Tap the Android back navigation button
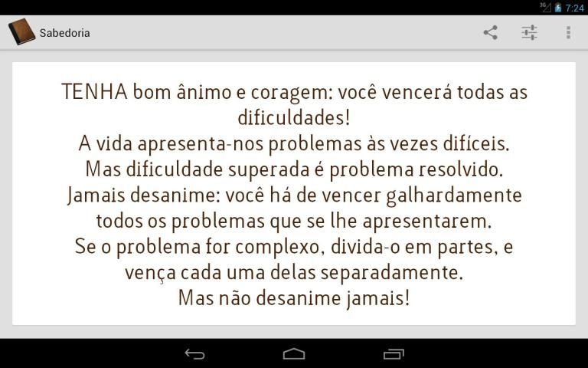588x368 pixels. (194, 353)
